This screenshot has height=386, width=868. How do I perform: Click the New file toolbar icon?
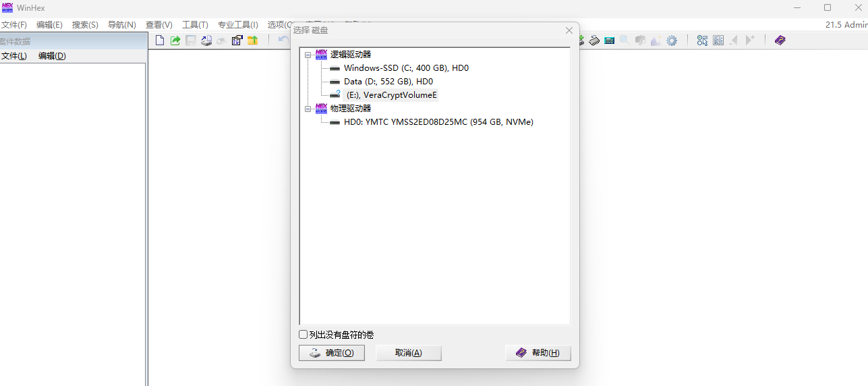[x=160, y=40]
